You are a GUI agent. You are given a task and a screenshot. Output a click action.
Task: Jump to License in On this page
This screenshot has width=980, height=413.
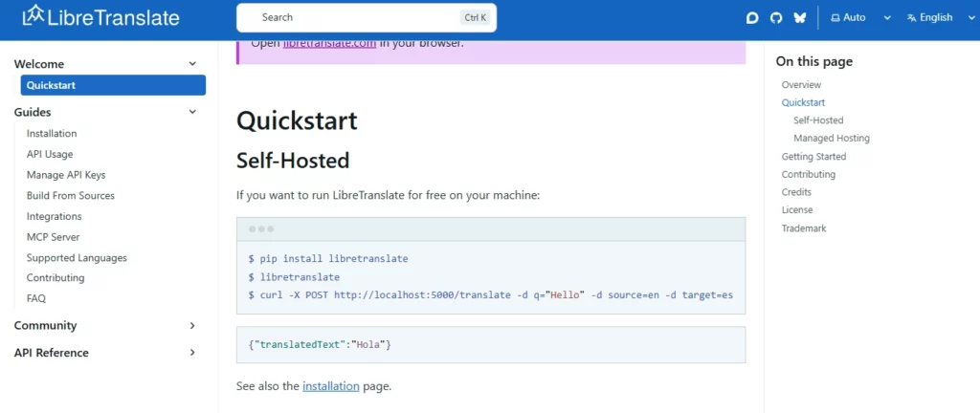tap(797, 210)
